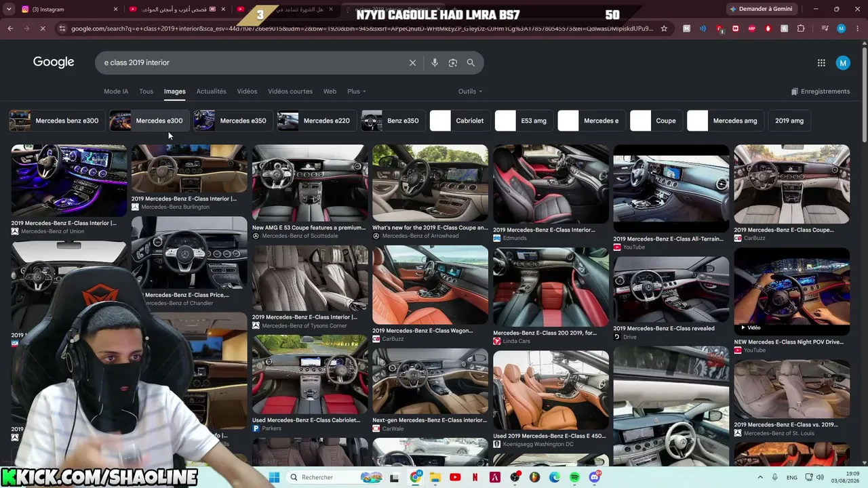Submit the search with the magnifier icon
Viewport: 868px width, 488px height.
[471, 62]
